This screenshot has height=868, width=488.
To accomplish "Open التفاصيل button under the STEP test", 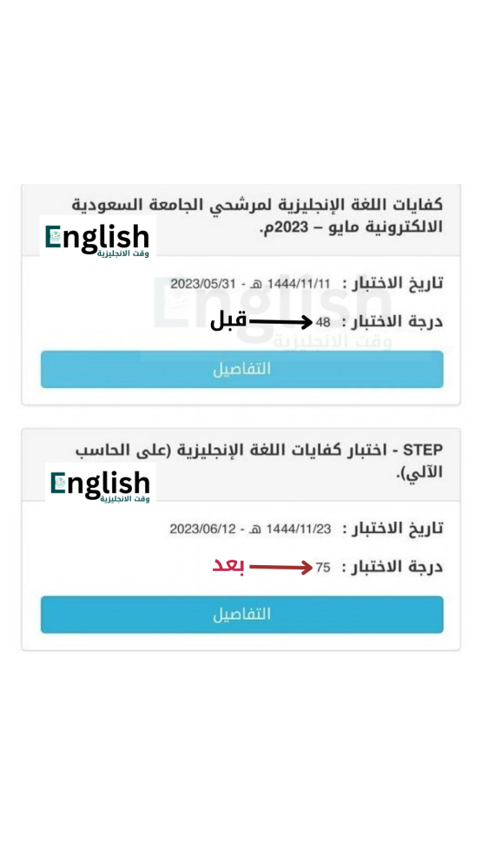I will coord(242,615).
